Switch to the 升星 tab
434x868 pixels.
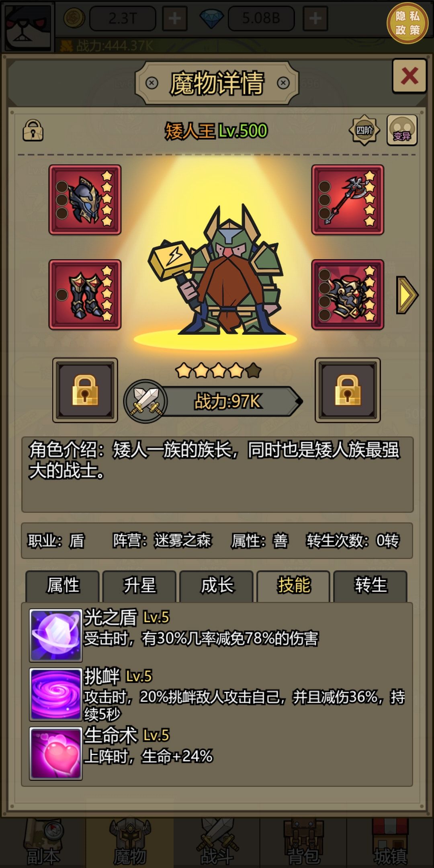click(x=139, y=585)
